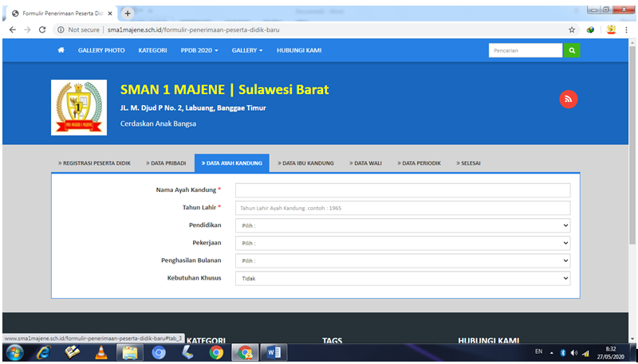Switch to the Data Ibu Kandung tab
The image size is (638, 364).
coord(306,163)
